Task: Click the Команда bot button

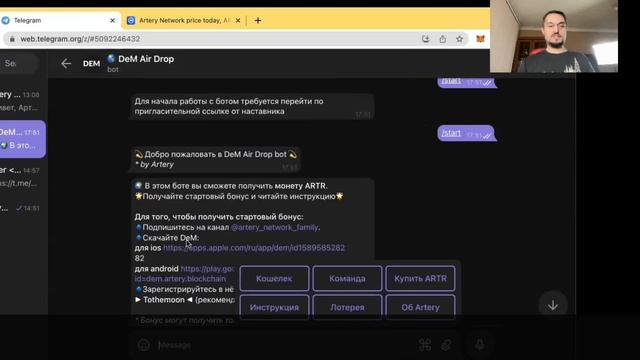Action: coord(347,278)
